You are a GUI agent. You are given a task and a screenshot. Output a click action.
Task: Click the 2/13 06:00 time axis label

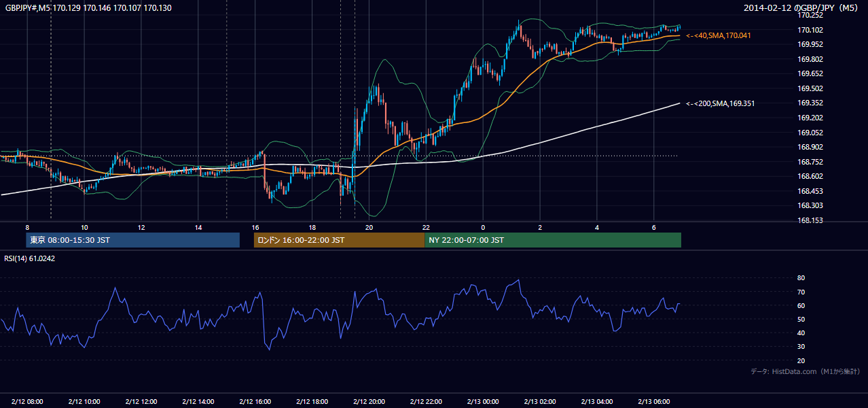click(x=655, y=402)
